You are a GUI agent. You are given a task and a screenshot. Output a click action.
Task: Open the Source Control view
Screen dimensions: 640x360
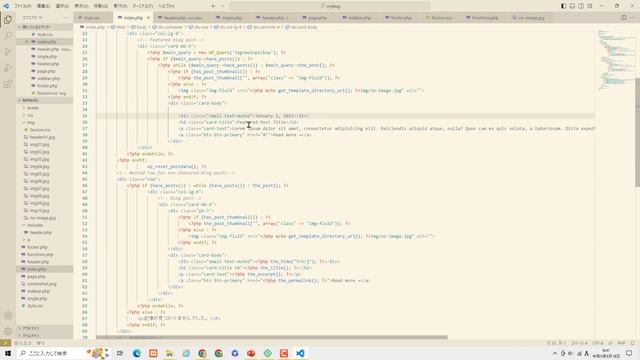point(8,52)
